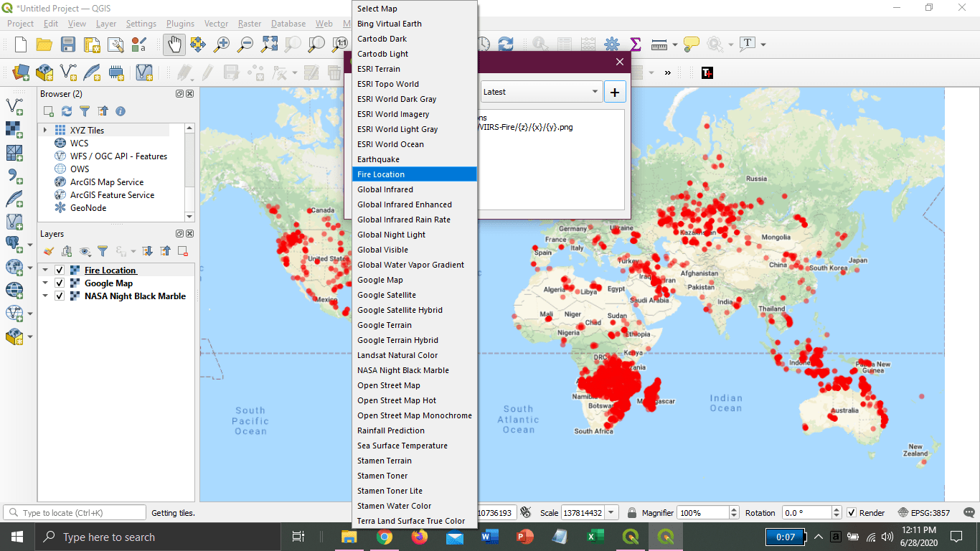Uncheck Google Map layer visibility
980x551 pixels.
[x=60, y=283]
